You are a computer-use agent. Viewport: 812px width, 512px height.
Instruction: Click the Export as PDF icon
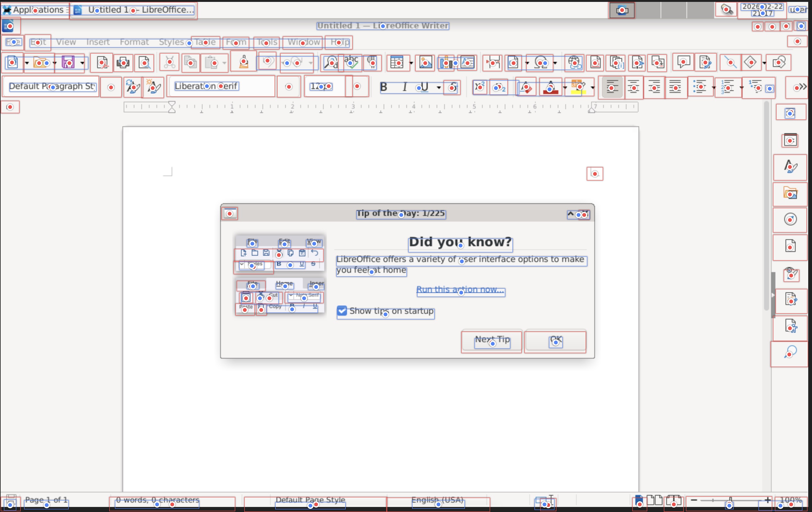[x=102, y=63]
